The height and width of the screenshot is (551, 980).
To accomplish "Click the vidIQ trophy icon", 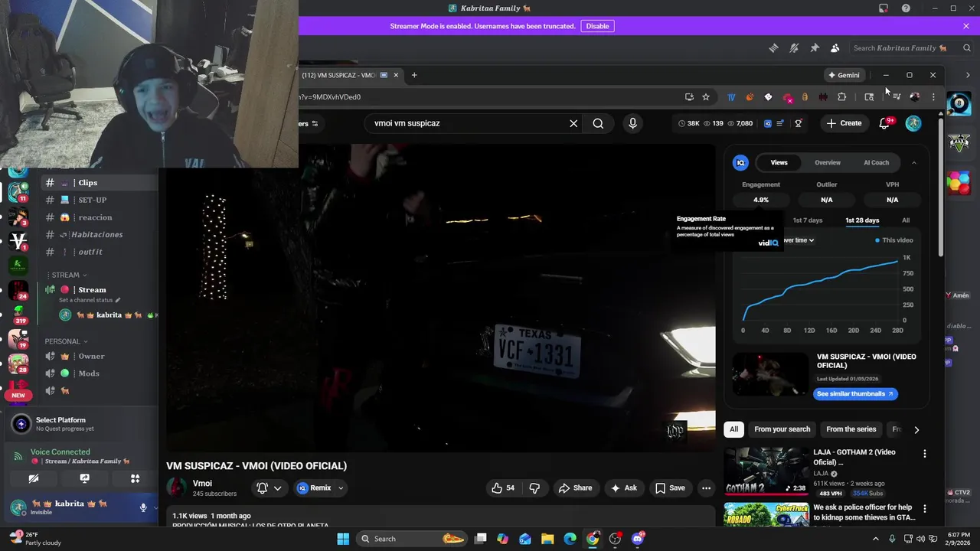I will (x=798, y=123).
